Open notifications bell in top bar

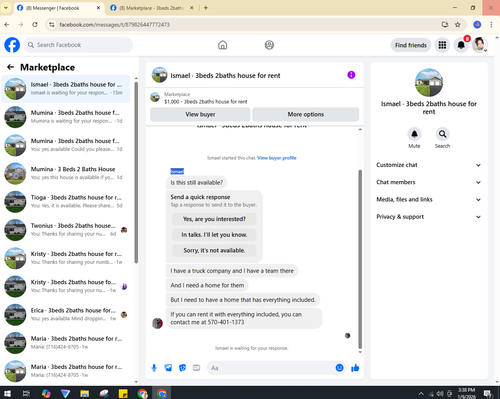pyautogui.click(x=461, y=45)
